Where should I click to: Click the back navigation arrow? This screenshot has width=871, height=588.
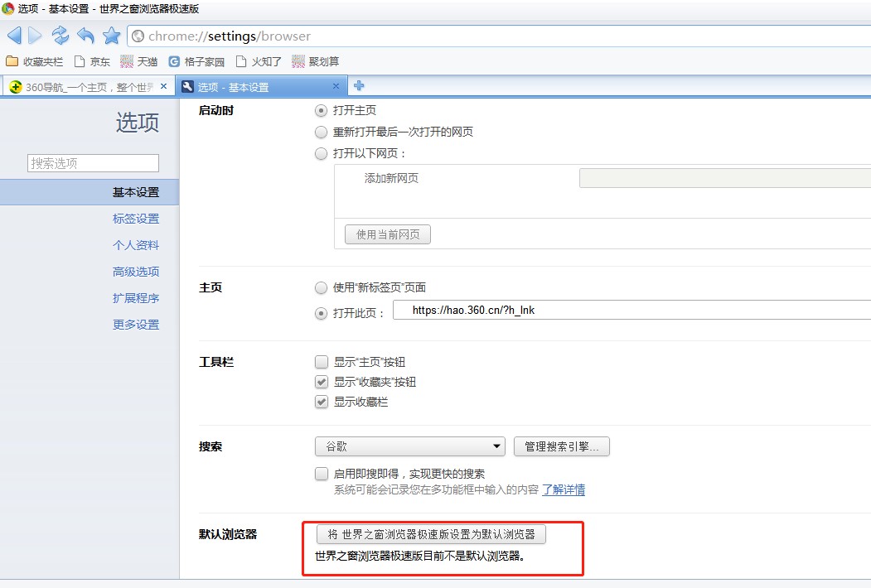point(13,35)
